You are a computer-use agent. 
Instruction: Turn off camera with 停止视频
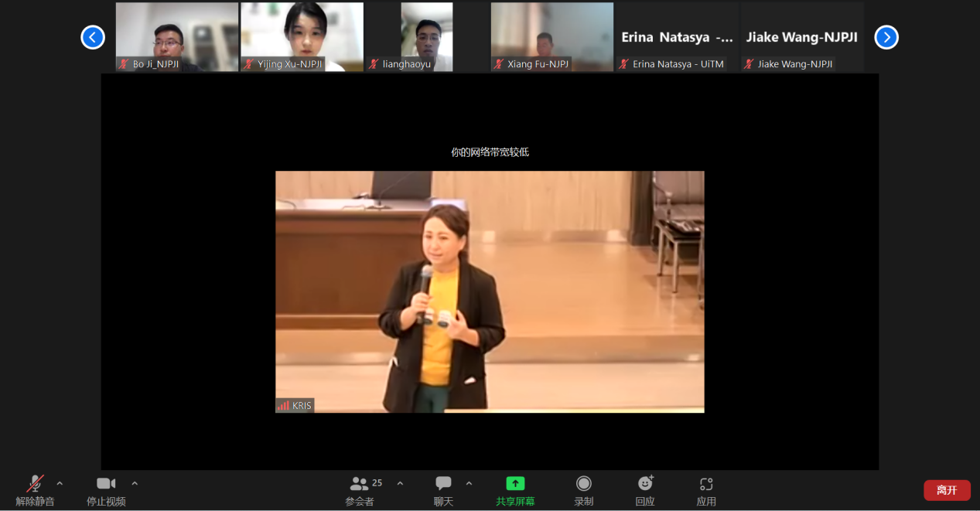tap(106, 484)
